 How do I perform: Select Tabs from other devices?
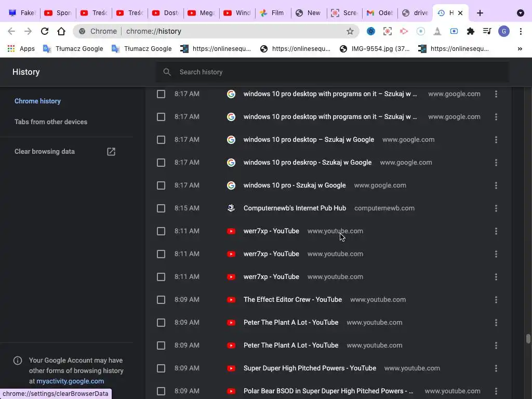tap(50, 122)
